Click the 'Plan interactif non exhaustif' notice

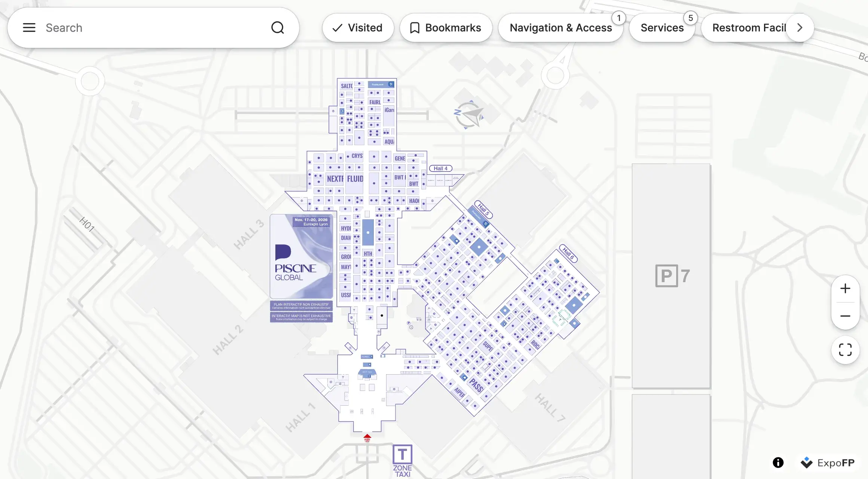tap(301, 306)
